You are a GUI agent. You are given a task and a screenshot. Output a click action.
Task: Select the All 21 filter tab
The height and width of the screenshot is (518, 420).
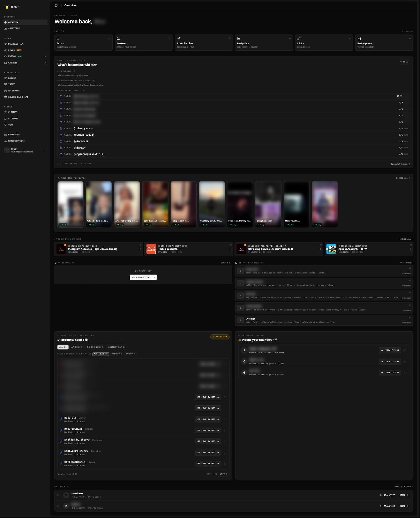[x=63, y=347]
